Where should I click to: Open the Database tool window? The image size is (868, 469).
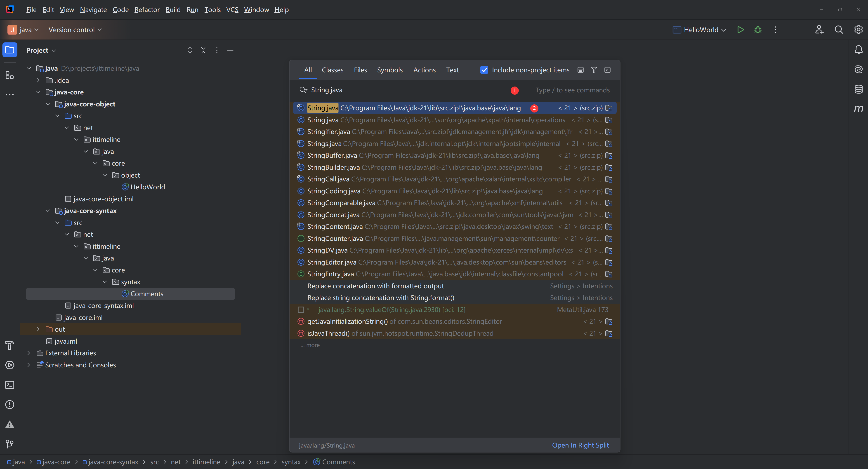(x=858, y=89)
